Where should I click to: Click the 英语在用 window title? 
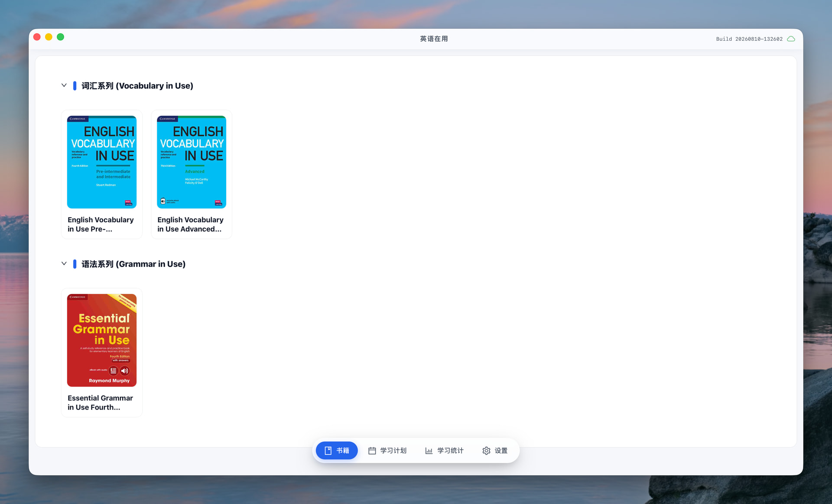pyautogui.click(x=434, y=39)
